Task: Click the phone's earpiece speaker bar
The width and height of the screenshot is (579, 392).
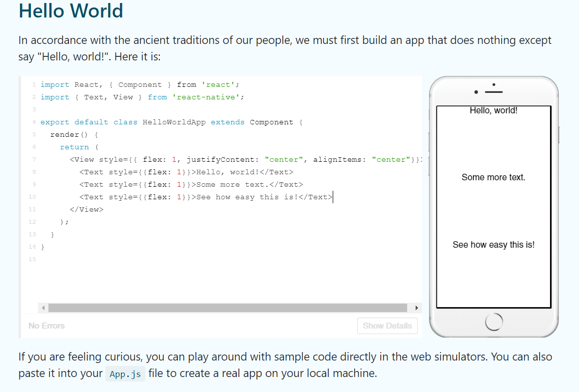Action: (494, 92)
